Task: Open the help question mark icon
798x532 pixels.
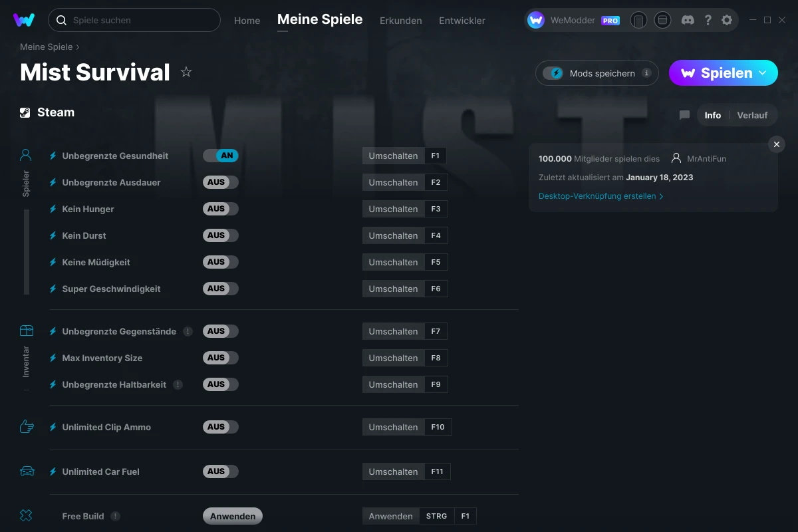Action: [708, 20]
